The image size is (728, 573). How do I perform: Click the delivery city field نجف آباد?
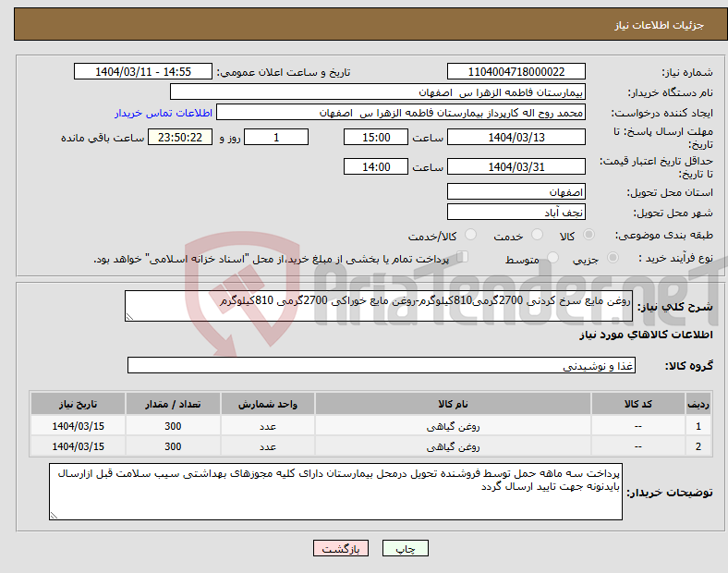[x=516, y=213]
